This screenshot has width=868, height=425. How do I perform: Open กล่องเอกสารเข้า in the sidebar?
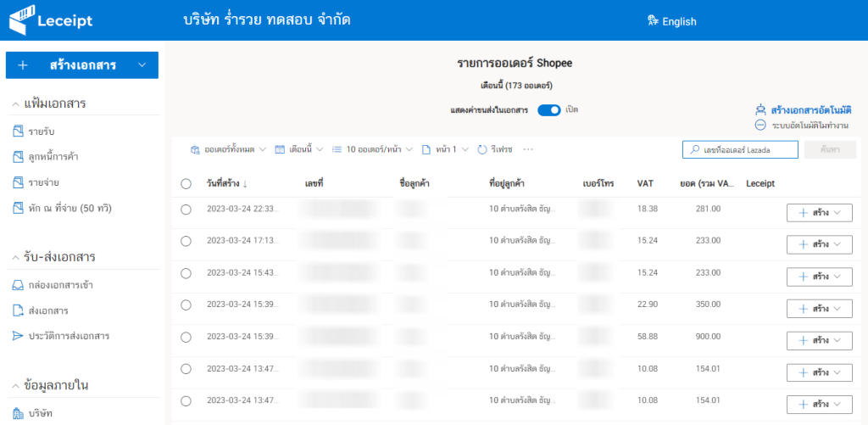(60, 286)
